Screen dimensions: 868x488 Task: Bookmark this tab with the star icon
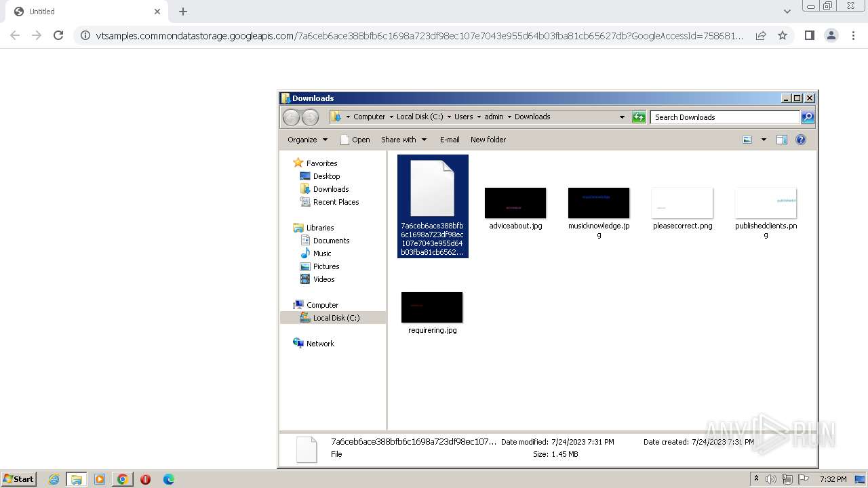click(x=783, y=35)
